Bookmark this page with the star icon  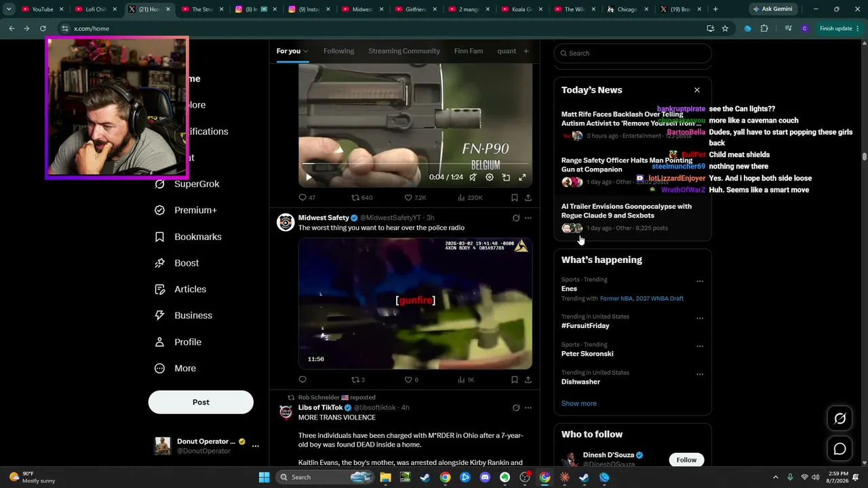(x=725, y=28)
